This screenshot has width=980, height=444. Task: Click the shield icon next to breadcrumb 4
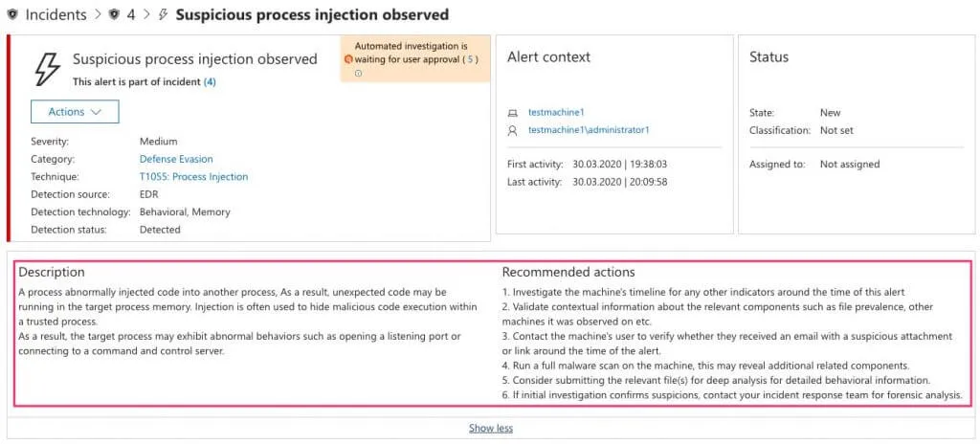point(114,15)
